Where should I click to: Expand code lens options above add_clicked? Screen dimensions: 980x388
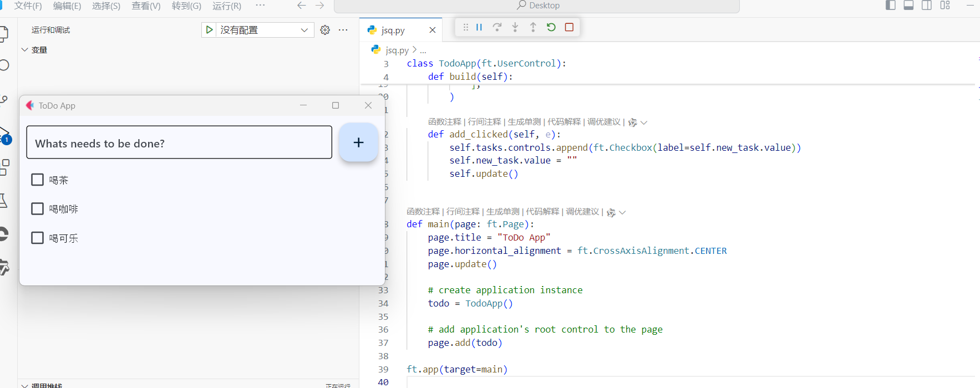644,122
